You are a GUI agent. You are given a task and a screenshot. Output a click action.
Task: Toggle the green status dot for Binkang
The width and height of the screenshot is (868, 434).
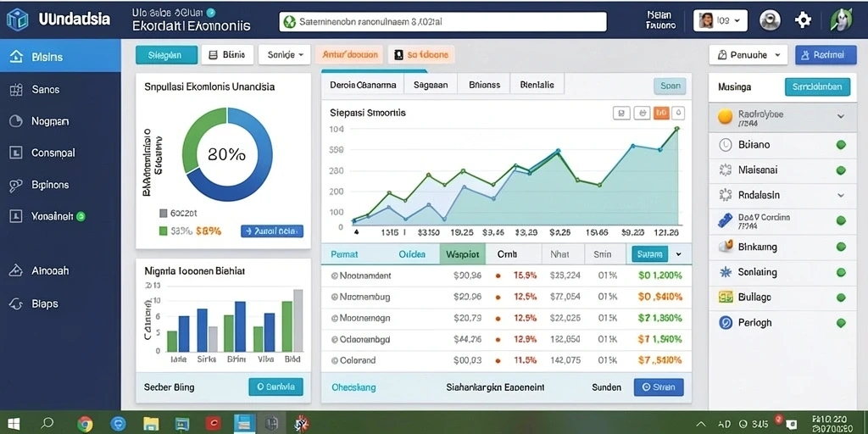pos(841,247)
